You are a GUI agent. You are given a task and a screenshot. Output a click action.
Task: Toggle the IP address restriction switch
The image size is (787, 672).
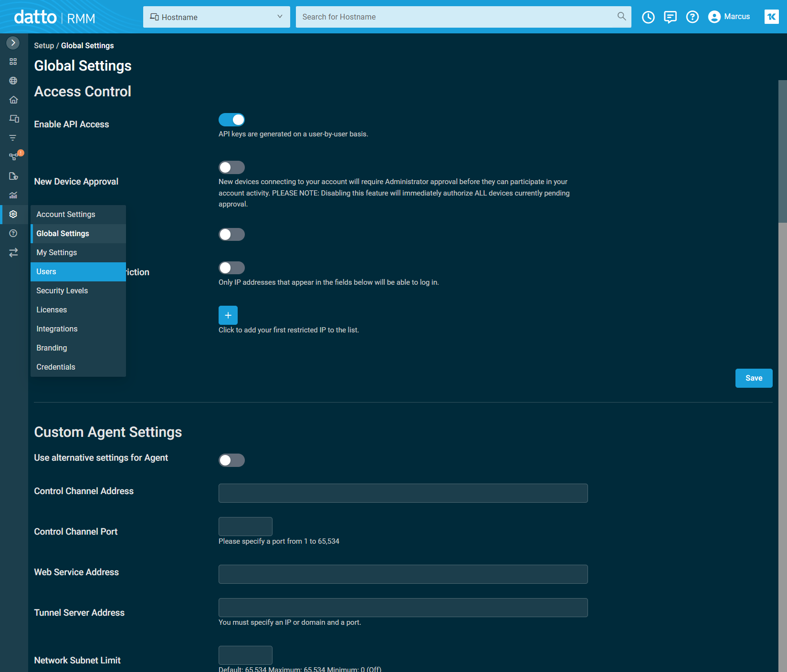pyautogui.click(x=231, y=268)
